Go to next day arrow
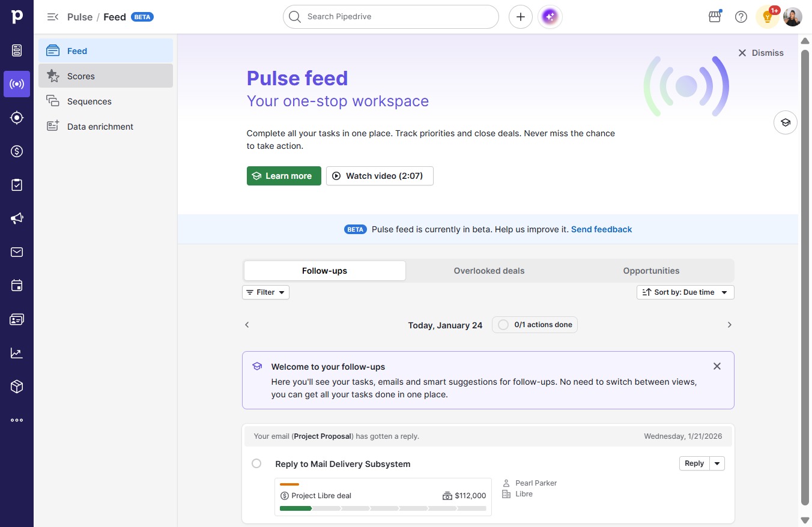The image size is (812, 527). [x=730, y=325]
